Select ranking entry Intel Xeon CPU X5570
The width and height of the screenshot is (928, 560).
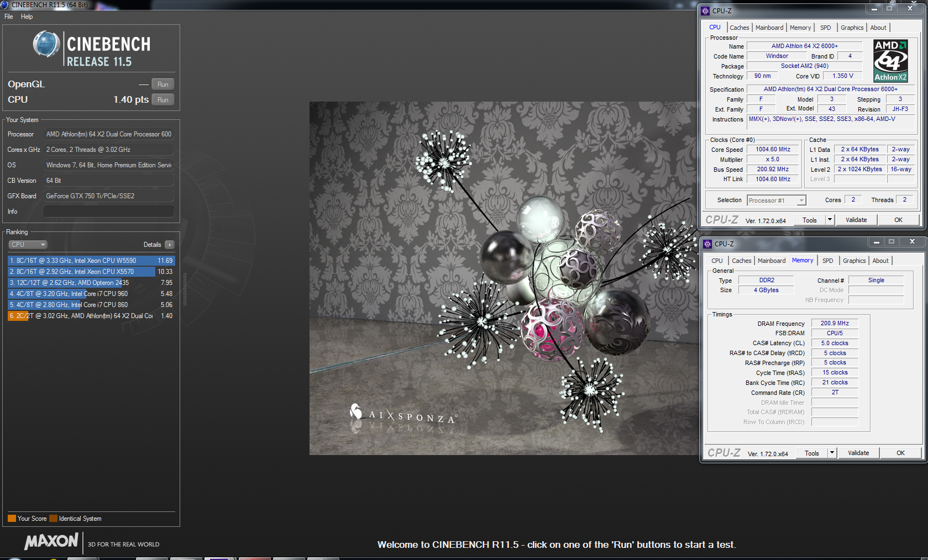pos(91,272)
